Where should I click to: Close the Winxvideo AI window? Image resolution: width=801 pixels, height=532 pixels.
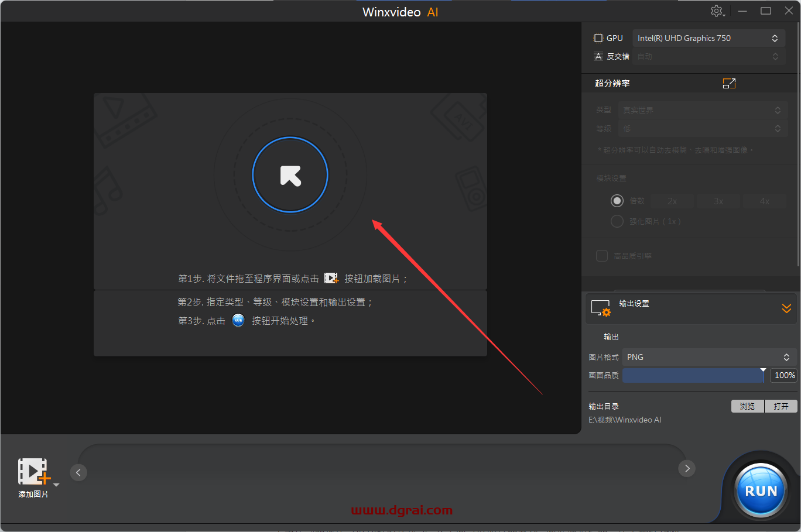coord(789,11)
